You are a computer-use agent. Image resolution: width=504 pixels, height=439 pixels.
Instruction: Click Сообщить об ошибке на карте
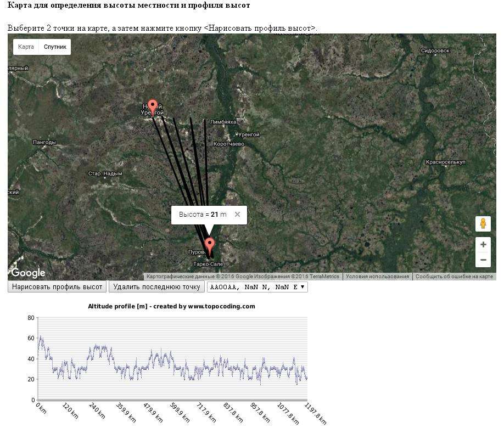pyautogui.click(x=454, y=277)
